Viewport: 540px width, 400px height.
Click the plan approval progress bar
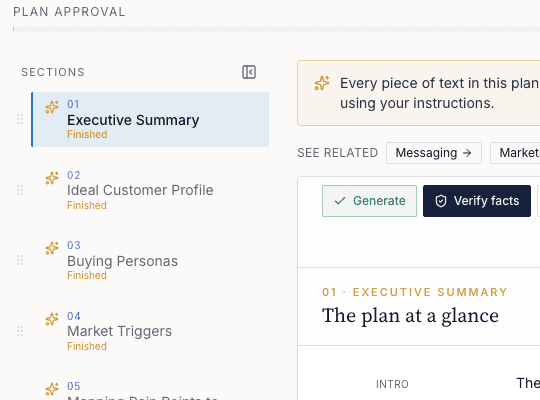pyautogui.click(x=276, y=29)
